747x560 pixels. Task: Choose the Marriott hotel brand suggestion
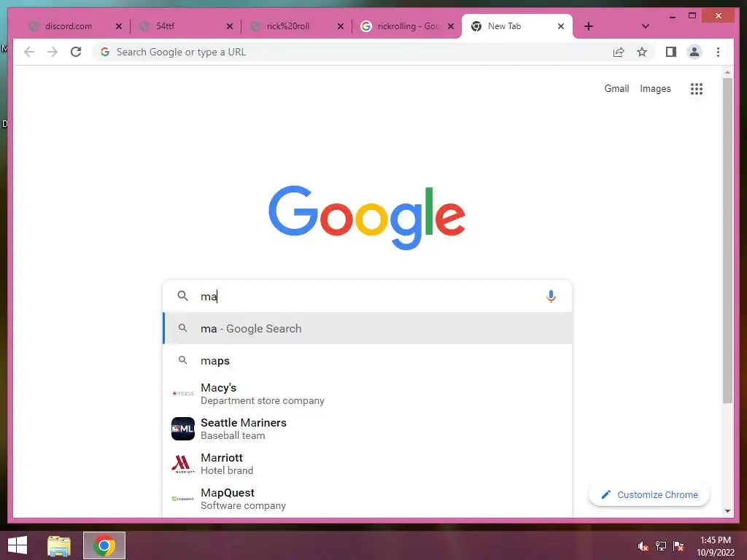click(x=368, y=464)
